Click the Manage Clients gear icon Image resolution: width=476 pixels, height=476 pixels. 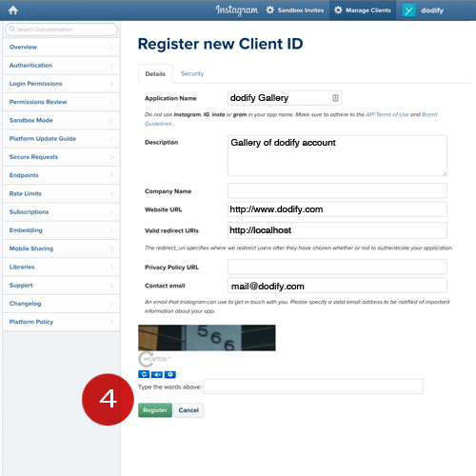[x=338, y=10]
